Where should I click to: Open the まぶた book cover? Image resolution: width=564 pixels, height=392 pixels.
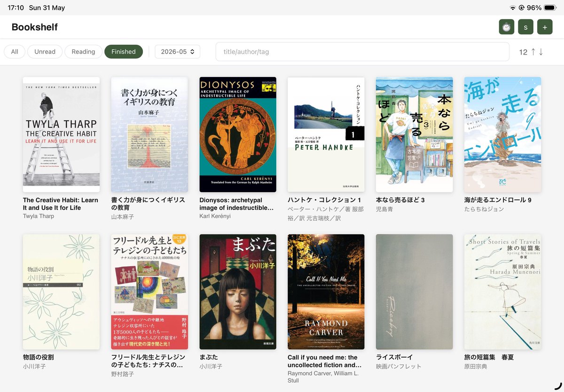click(x=238, y=292)
